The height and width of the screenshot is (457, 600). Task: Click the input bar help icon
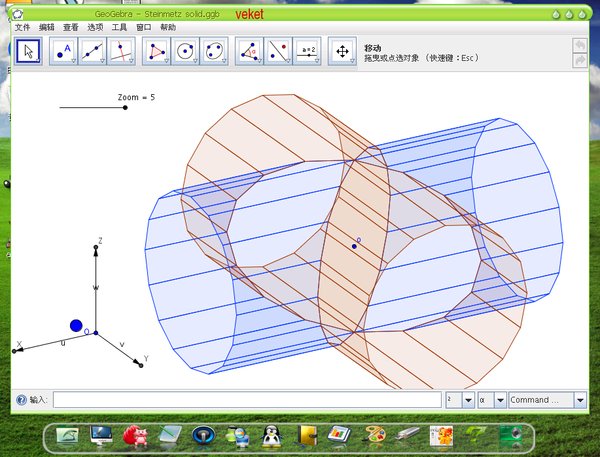(21, 400)
